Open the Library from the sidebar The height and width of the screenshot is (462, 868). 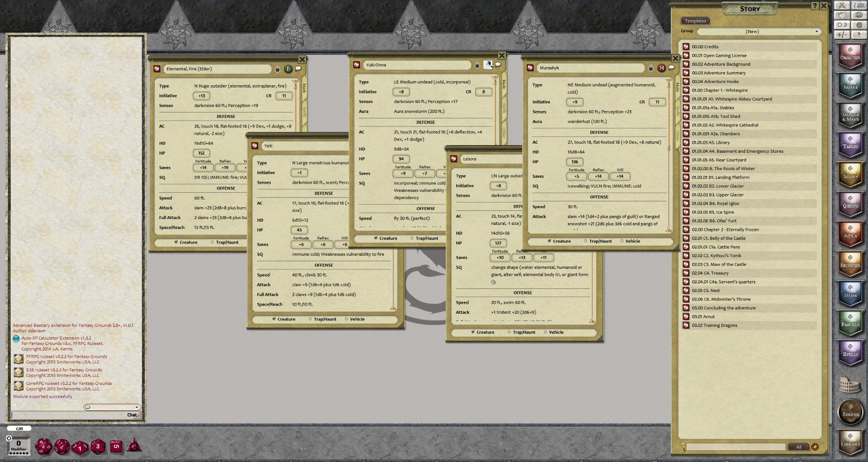tap(850, 443)
